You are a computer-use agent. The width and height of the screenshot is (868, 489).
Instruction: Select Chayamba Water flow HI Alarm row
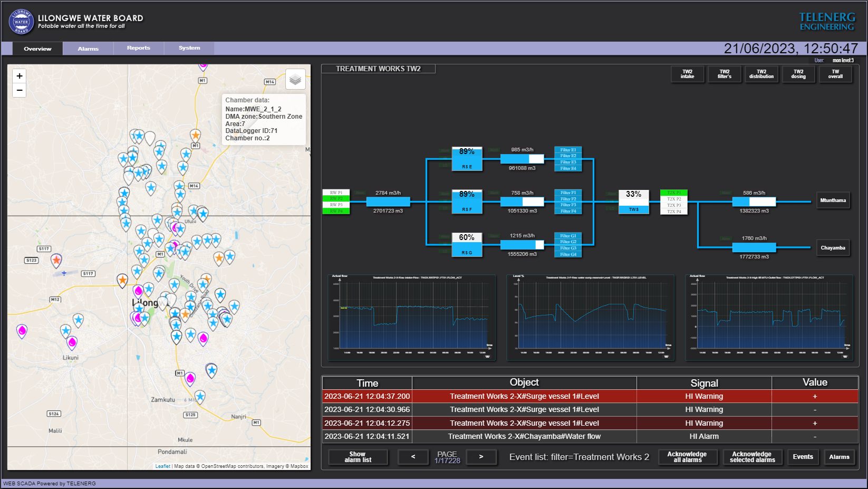tap(590, 436)
